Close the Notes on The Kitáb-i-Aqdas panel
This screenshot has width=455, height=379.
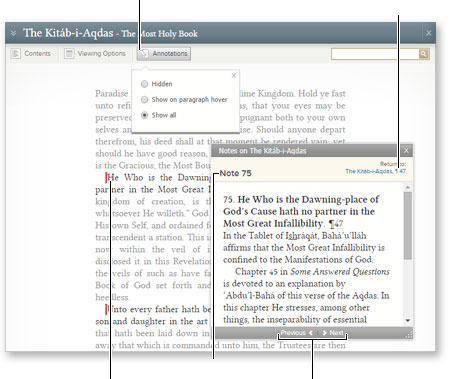tap(406, 150)
